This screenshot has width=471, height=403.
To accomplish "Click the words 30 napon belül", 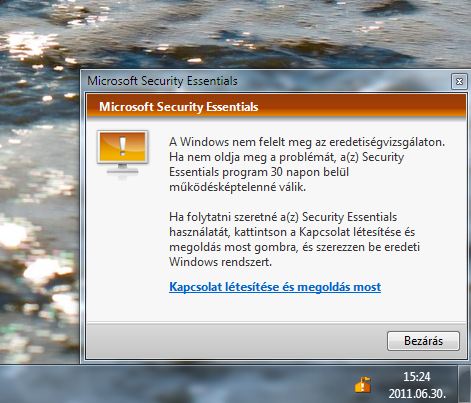I will click(x=310, y=172).
